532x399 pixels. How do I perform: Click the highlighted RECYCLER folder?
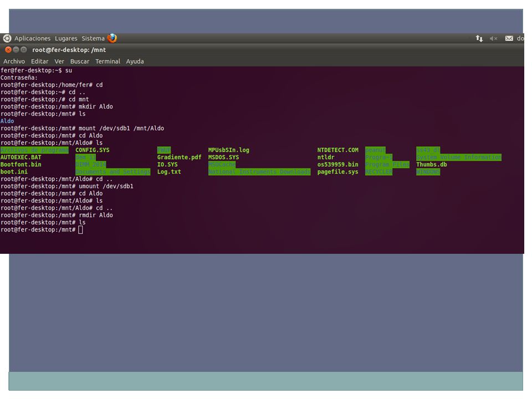[378, 172]
